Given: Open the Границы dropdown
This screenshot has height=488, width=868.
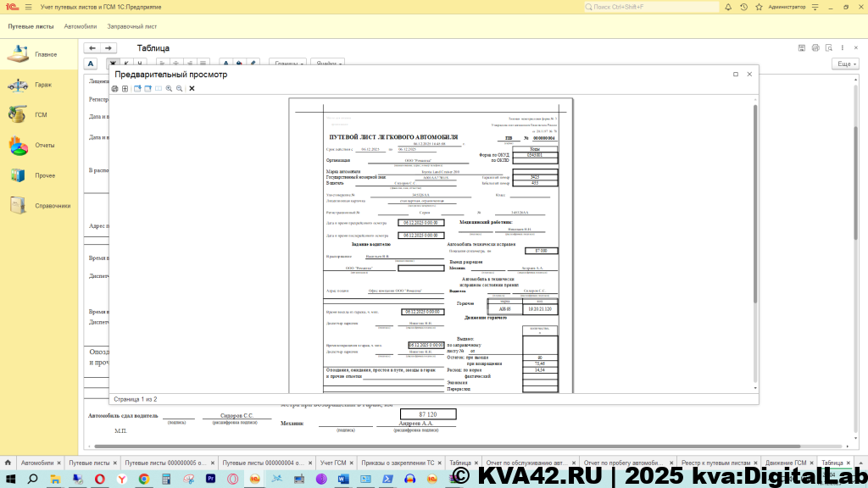Looking at the screenshot, I should (287, 64).
